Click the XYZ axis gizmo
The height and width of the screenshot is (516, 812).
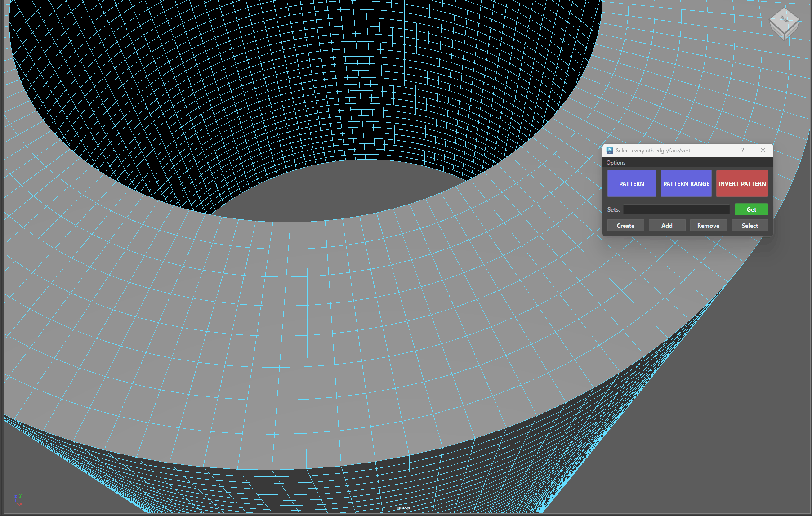[18, 499]
